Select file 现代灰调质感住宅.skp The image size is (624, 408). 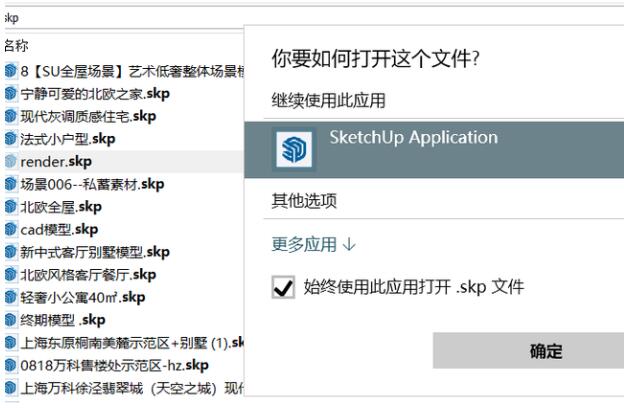[88, 116]
